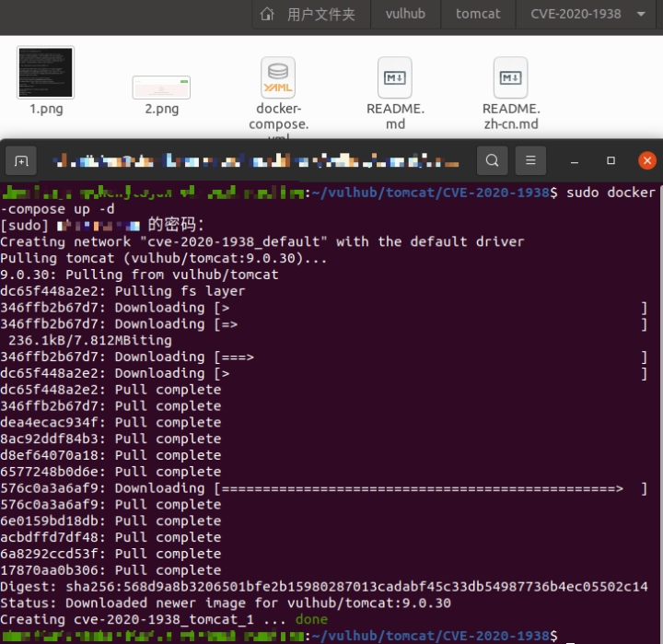This screenshot has height=644, width=663.
Task: Click 'dea4ecac934f: Pull complete' line
Action: click(110, 422)
